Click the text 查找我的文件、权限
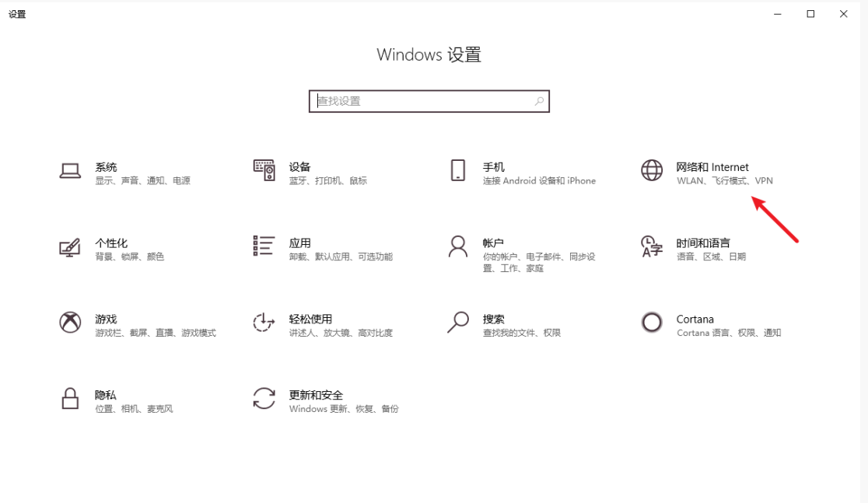 [x=521, y=333]
